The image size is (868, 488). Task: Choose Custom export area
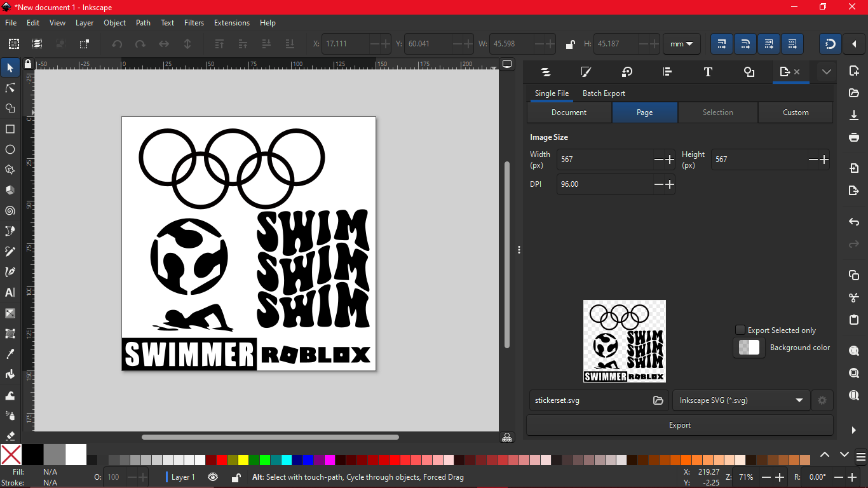point(796,112)
